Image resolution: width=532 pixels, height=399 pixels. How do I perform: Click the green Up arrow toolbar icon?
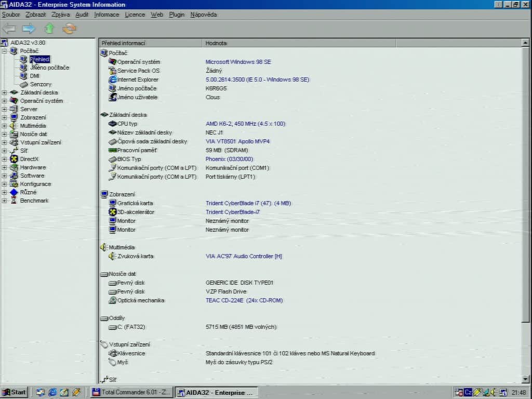49,29
